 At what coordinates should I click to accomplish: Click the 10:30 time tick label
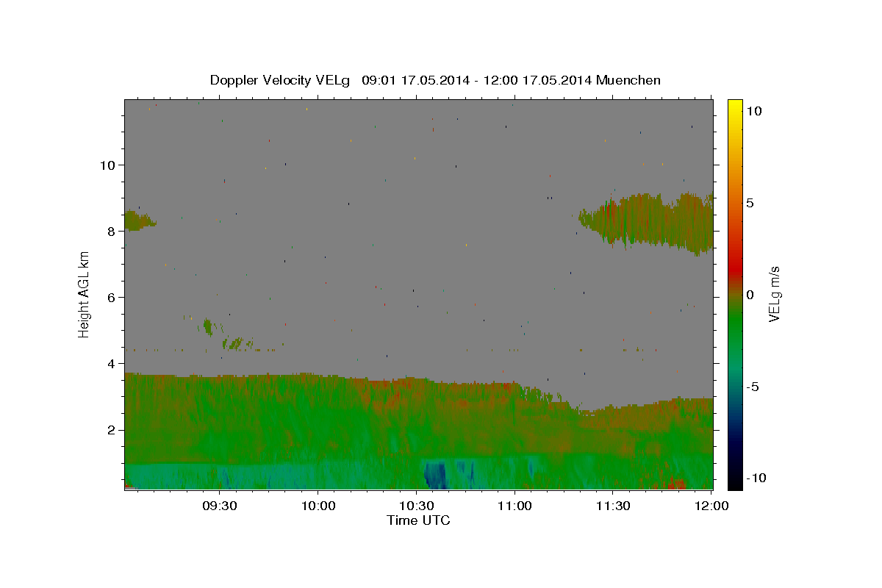pyautogui.click(x=417, y=506)
